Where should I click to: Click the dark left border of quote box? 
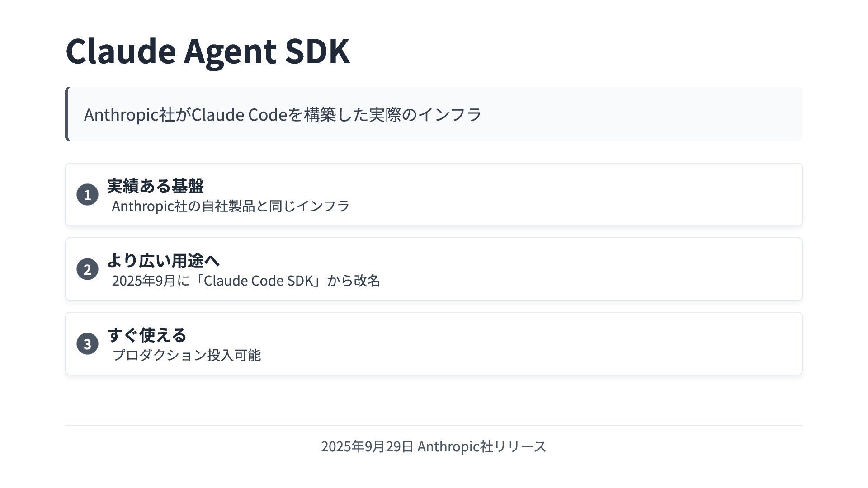67,114
